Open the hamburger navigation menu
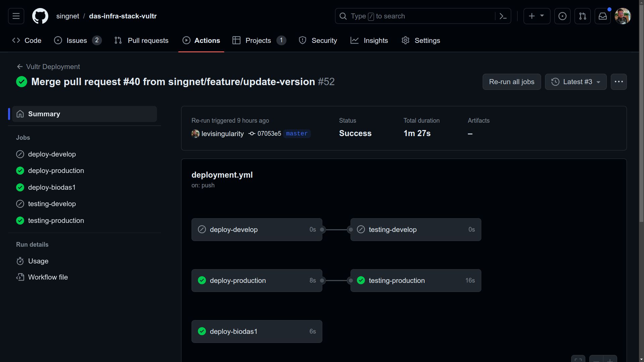 coord(16,16)
